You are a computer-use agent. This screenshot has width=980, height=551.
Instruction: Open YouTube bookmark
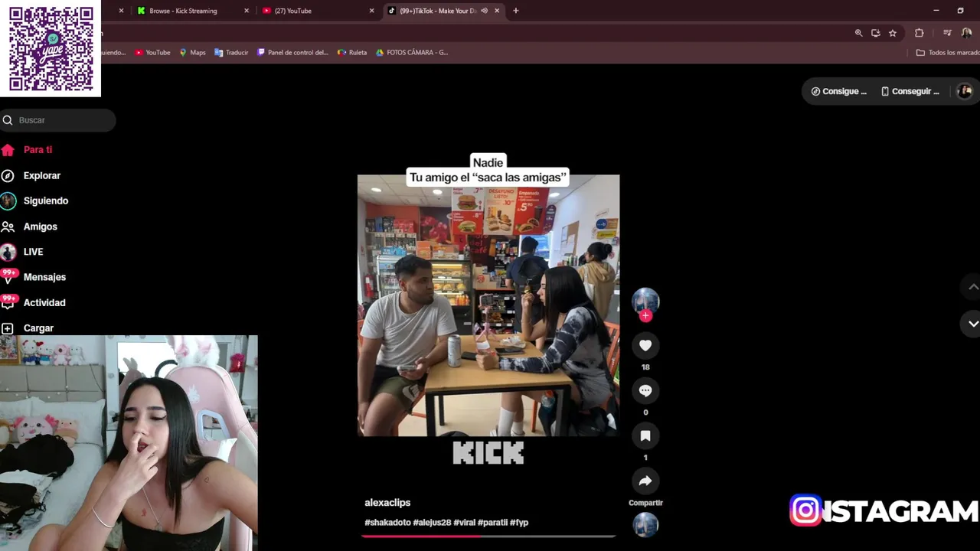152,53
